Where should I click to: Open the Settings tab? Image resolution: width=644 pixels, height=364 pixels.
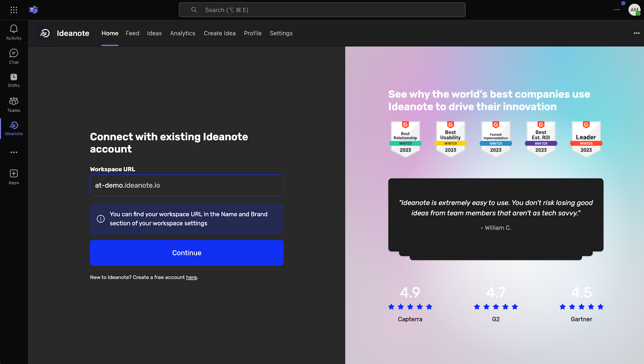point(281,33)
